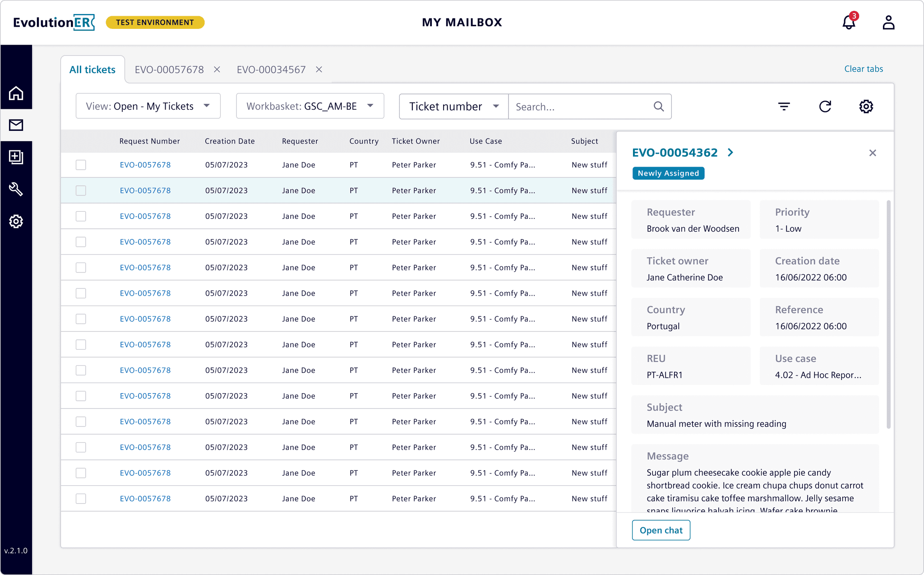Switch to the EVO-00034567 tab
This screenshot has height=575, width=924.
pyautogui.click(x=271, y=70)
